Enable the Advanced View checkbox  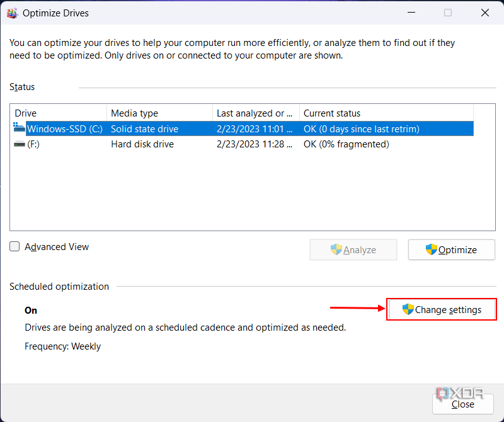pyautogui.click(x=15, y=247)
